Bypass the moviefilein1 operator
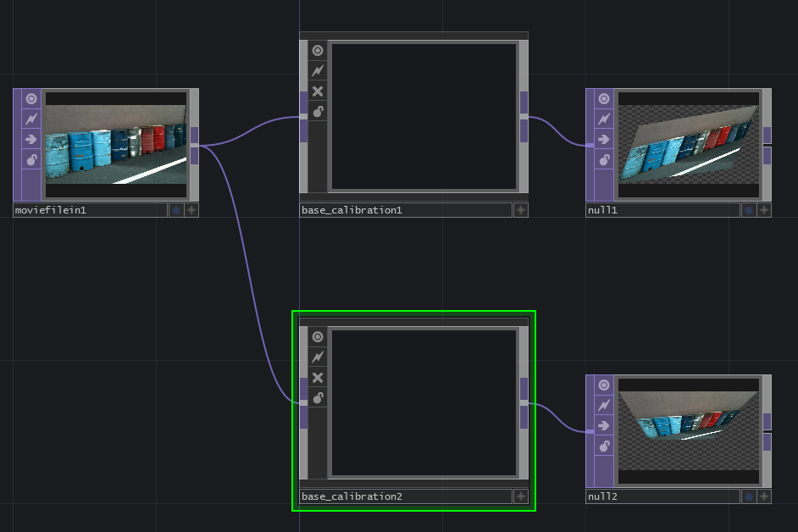The width and height of the screenshot is (798, 532). (31, 139)
